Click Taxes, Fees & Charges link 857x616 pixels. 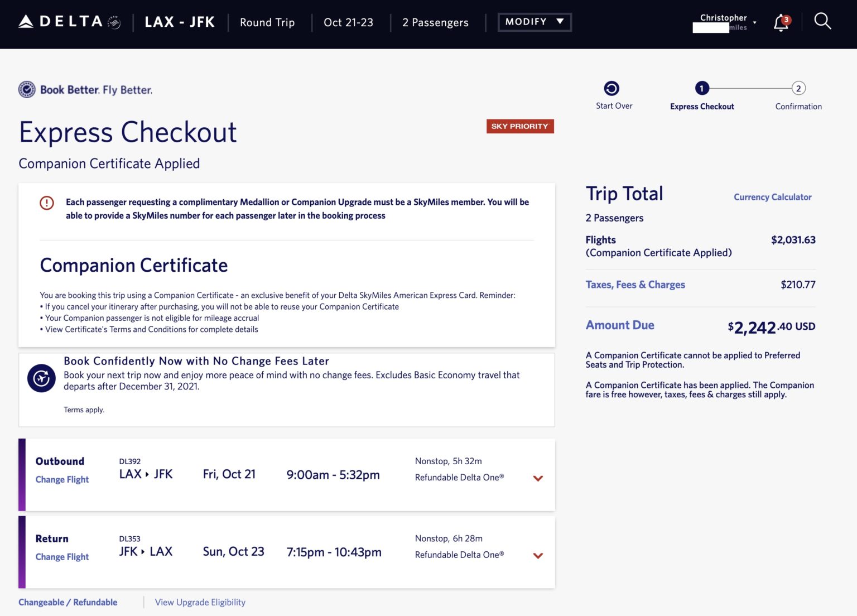(635, 285)
